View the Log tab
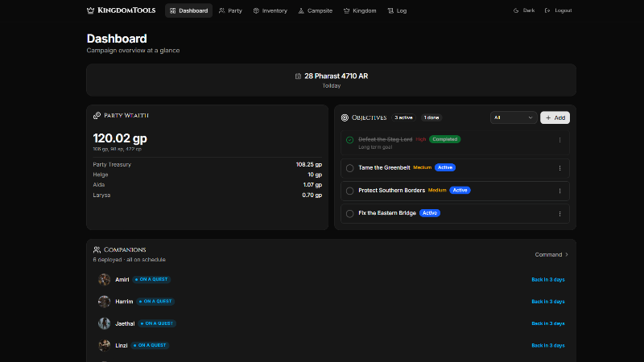644x362 pixels. [397, 10]
